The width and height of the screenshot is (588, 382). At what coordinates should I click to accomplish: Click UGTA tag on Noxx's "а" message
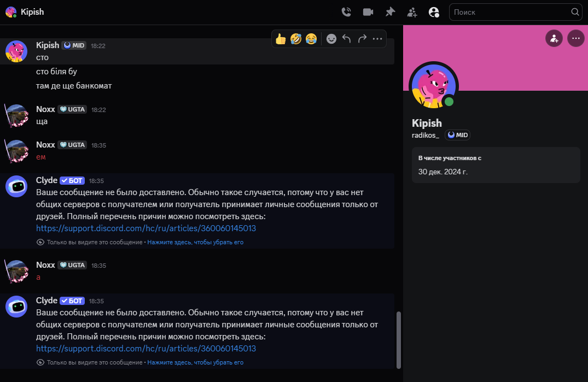click(x=72, y=265)
